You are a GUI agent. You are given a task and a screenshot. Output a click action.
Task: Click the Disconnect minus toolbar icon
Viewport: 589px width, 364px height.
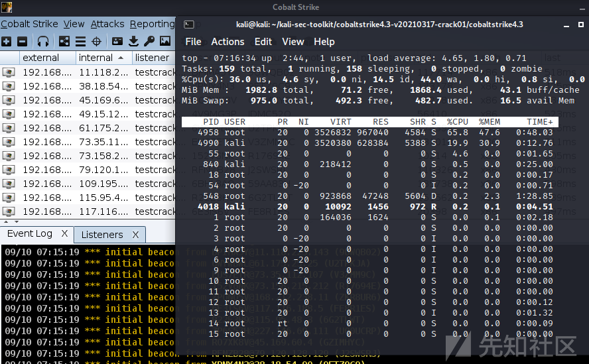point(22,41)
